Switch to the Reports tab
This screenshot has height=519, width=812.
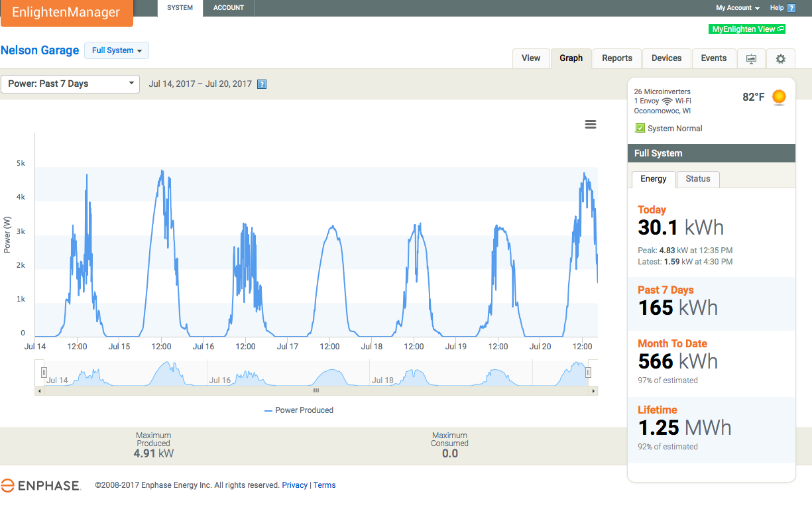point(616,58)
